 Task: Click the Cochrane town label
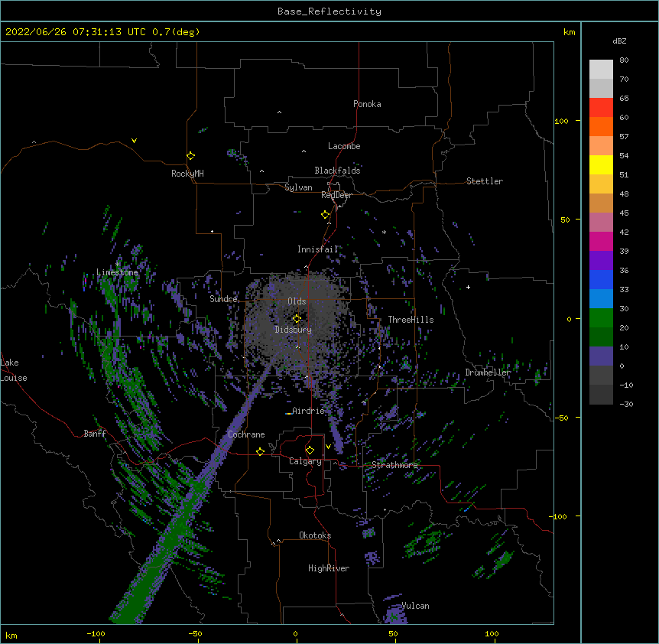point(246,434)
